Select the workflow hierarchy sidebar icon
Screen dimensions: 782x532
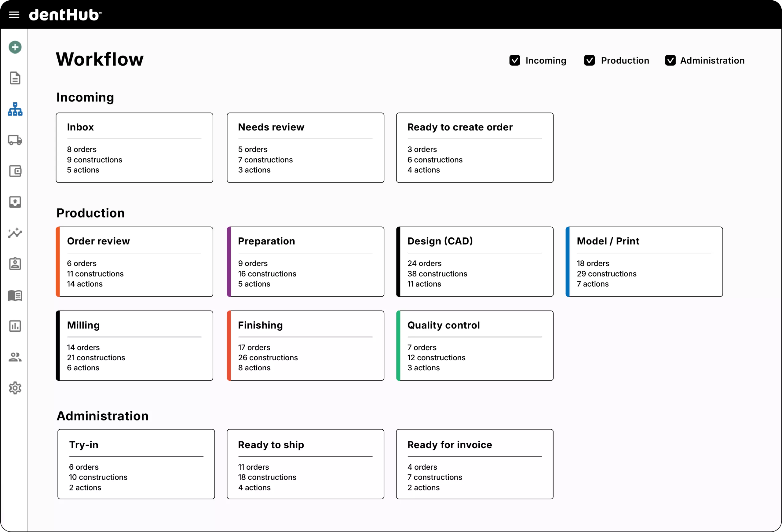15,109
